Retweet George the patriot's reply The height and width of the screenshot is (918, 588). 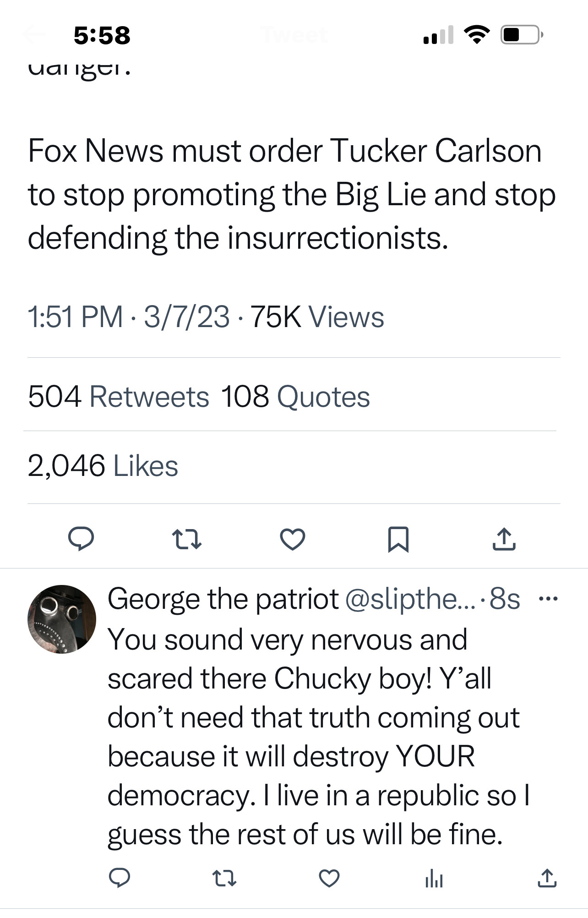(224, 878)
